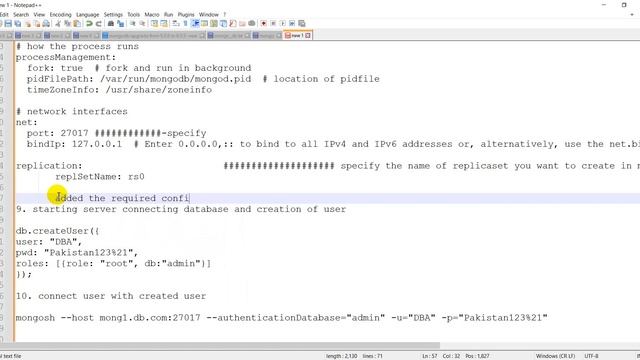Click the green Undo arrow
Image resolution: width=640 pixels, height=360 pixels.
click(x=89, y=24)
